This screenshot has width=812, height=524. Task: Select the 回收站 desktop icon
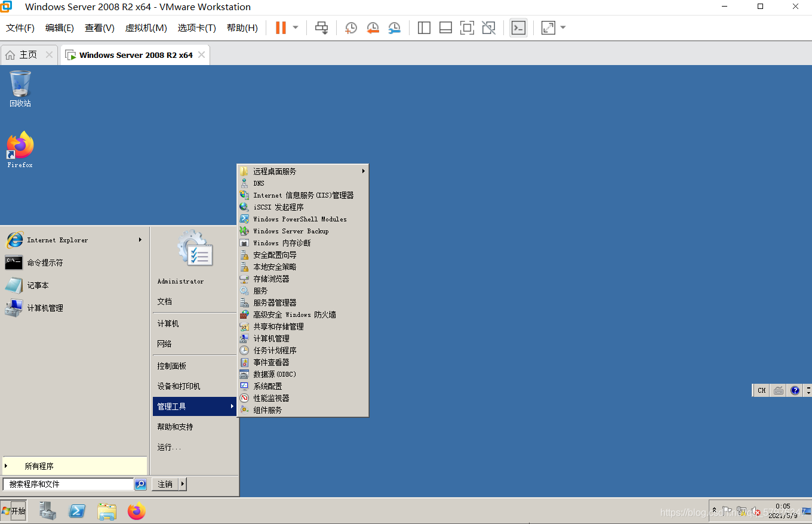(x=20, y=89)
